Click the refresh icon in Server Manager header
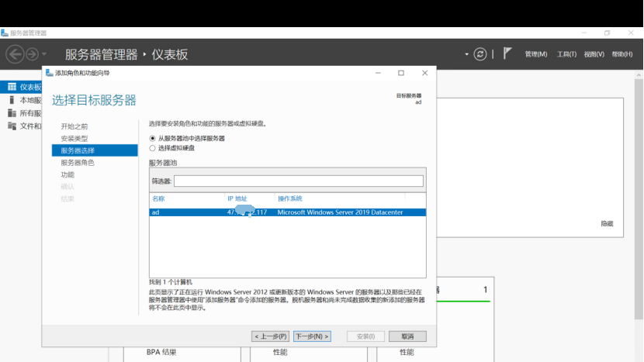The height and width of the screenshot is (362, 644). point(480,54)
